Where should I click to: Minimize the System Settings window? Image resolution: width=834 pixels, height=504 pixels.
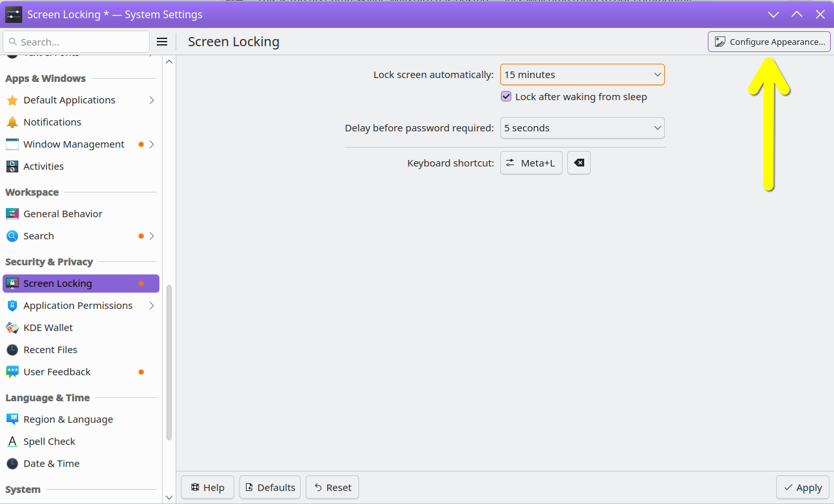pyautogui.click(x=773, y=14)
